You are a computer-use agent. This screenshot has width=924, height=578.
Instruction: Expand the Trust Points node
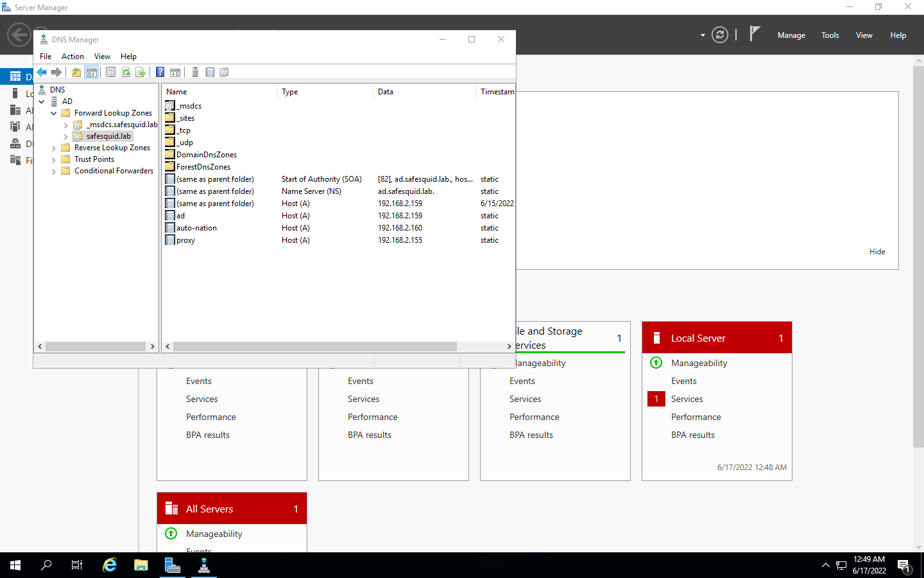coord(53,160)
